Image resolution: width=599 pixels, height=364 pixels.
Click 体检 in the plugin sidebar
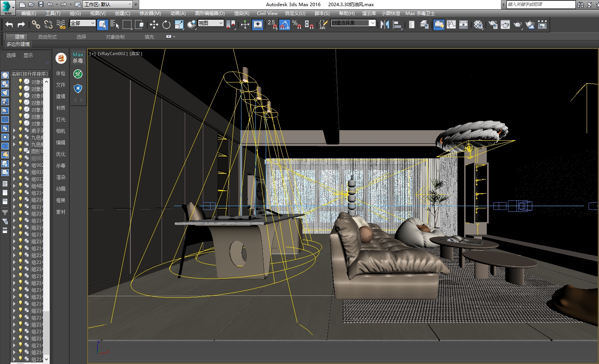tap(61, 73)
